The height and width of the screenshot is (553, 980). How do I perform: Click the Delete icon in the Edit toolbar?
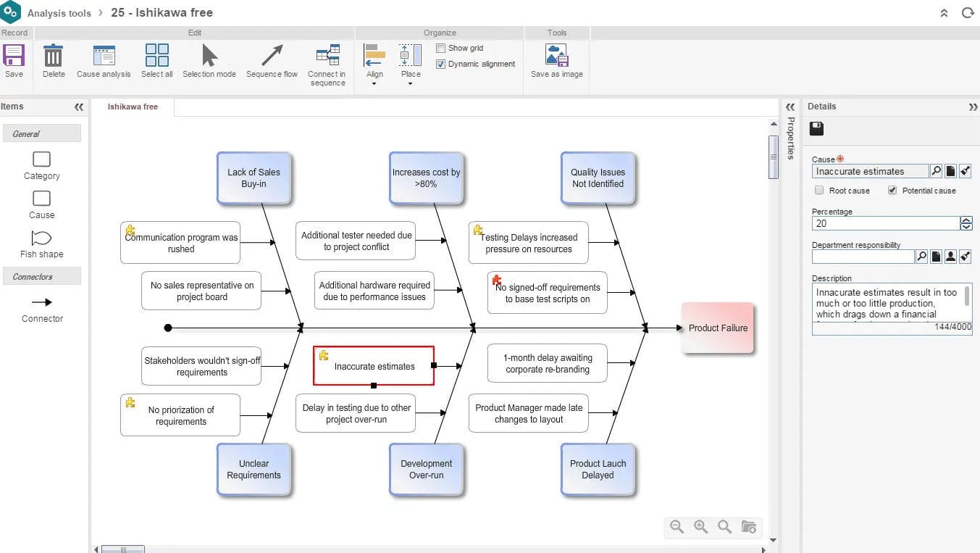tap(53, 57)
